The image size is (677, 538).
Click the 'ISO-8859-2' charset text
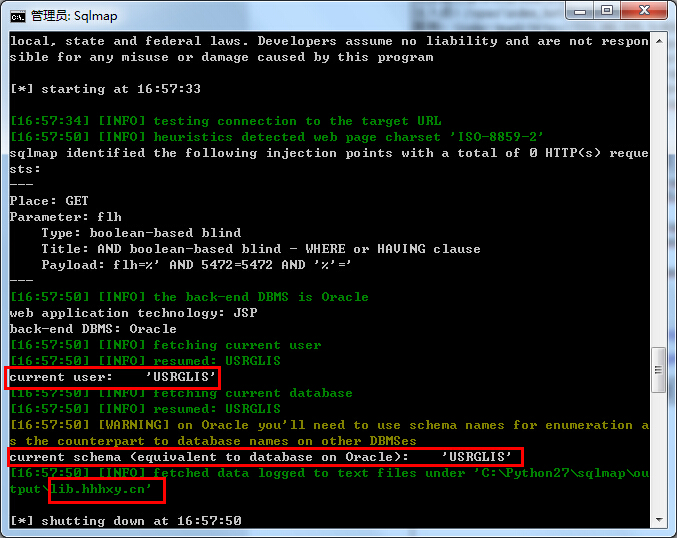[497, 137]
